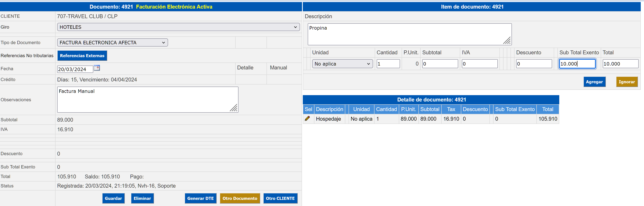
Task: Click the 89.000 P.Unit. cell in detail table
Action: click(x=409, y=119)
